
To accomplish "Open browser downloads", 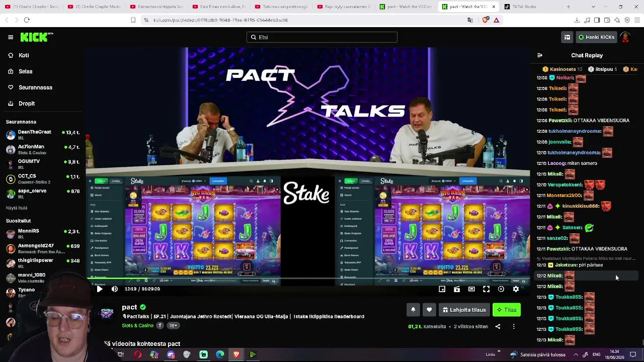I will (x=577, y=20).
